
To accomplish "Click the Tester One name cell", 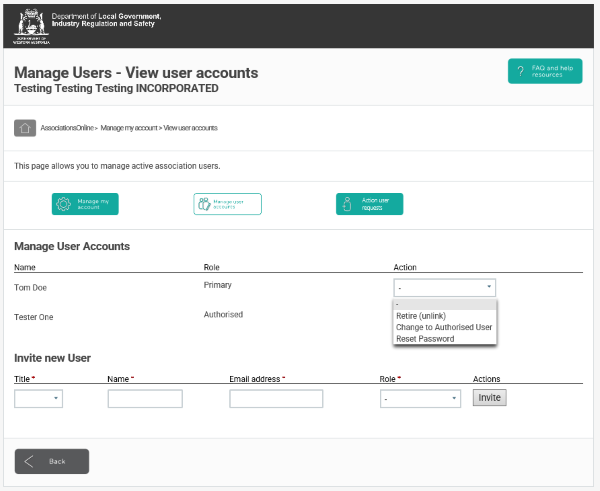I will click(34, 317).
